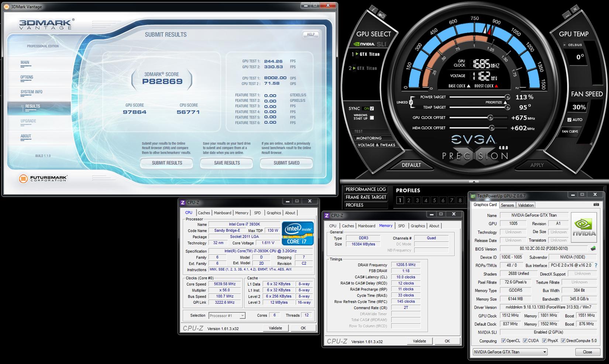
Task: Click the Intel Core i7 logo in CPU-Z
Action: (x=298, y=233)
